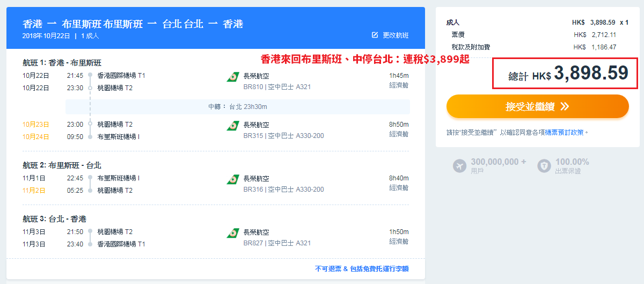Image resolution: width=644 pixels, height=284 pixels.
Task: Click EVA Air logo for flight BR810
Action: point(233,77)
